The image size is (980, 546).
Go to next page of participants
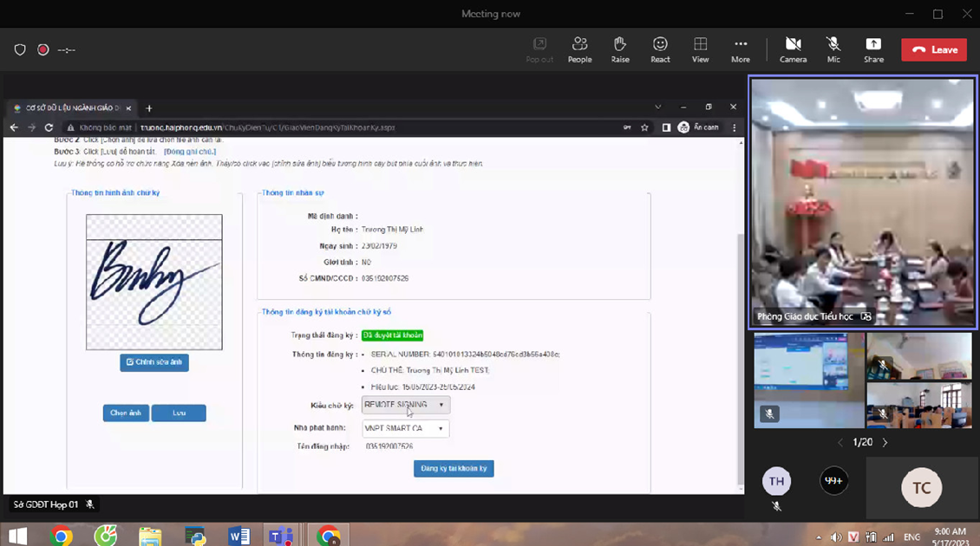click(885, 442)
